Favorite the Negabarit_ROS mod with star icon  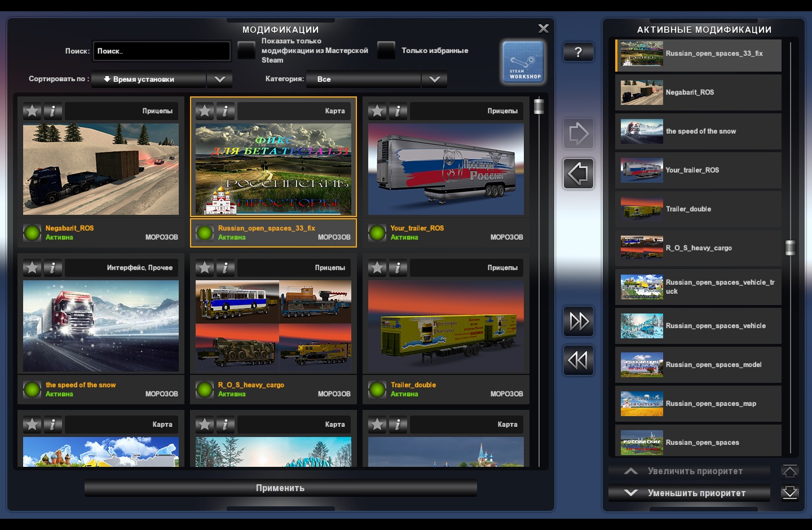click(x=32, y=111)
